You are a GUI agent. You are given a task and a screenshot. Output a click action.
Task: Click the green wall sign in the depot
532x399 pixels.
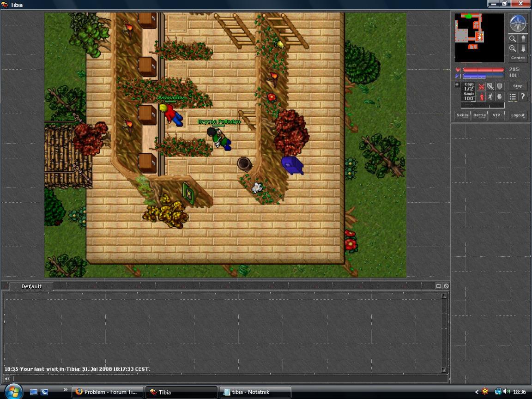[188, 193]
